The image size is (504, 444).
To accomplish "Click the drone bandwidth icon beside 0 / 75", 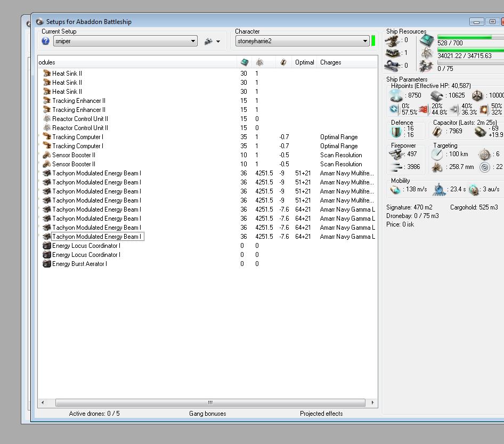I will [x=426, y=66].
